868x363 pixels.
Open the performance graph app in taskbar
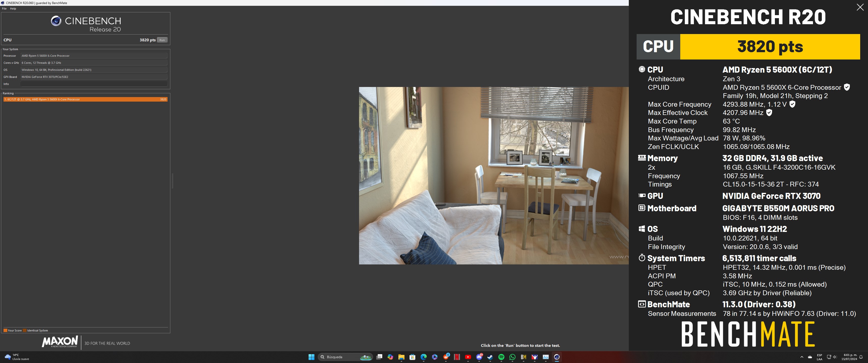click(x=546, y=357)
